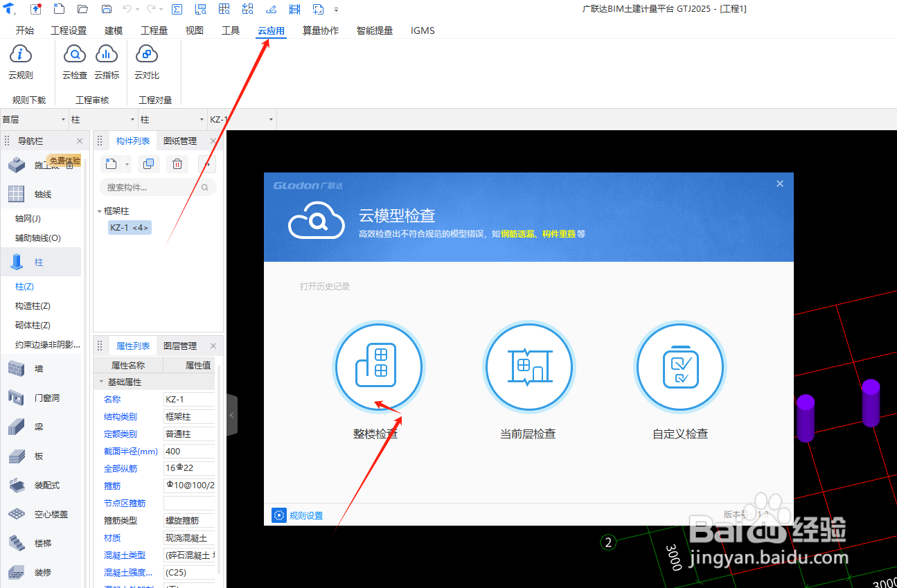Select the 柱 column category in the navigation bar
897x588 pixels.
pos(40,262)
